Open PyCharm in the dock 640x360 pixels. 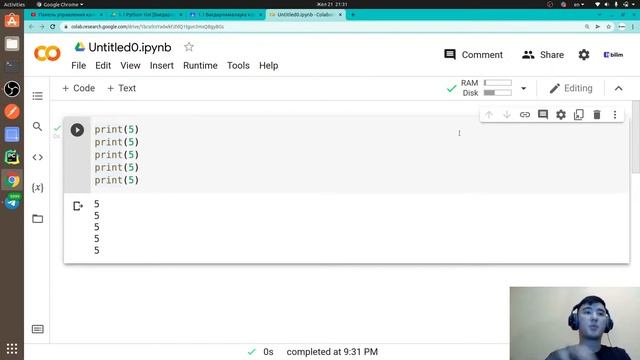pyautogui.click(x=12, y=157)
